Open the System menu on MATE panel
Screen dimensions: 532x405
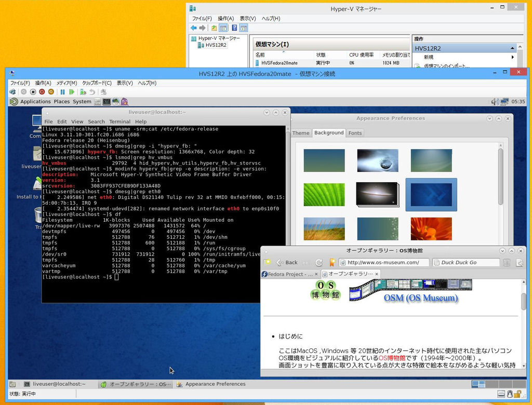82,101
